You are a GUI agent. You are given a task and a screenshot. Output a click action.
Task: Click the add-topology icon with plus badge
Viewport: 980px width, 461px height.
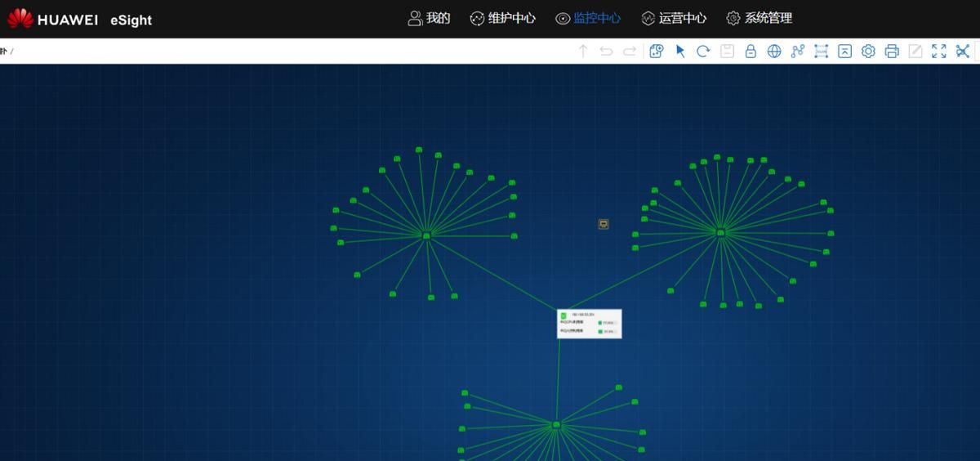coord(657,51)
